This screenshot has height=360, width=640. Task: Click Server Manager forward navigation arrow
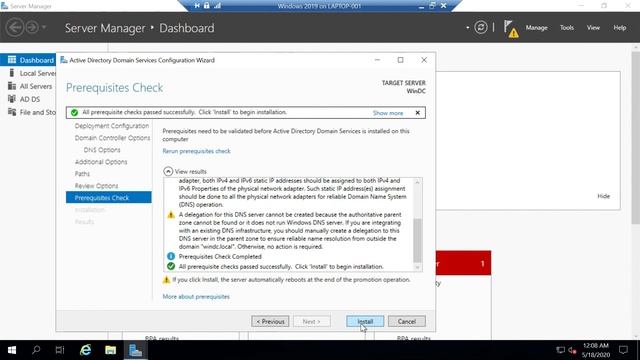(31, 28)
